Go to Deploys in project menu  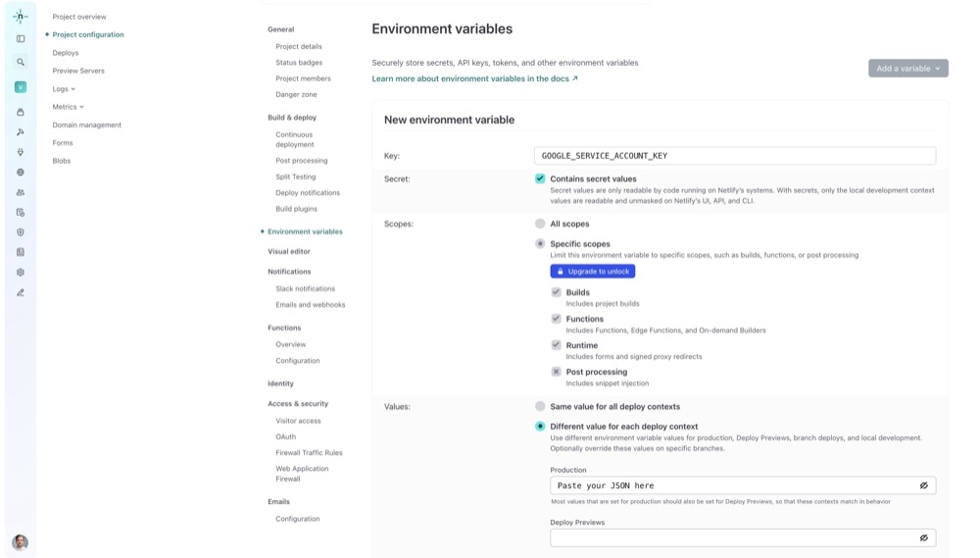click(66, 53)
